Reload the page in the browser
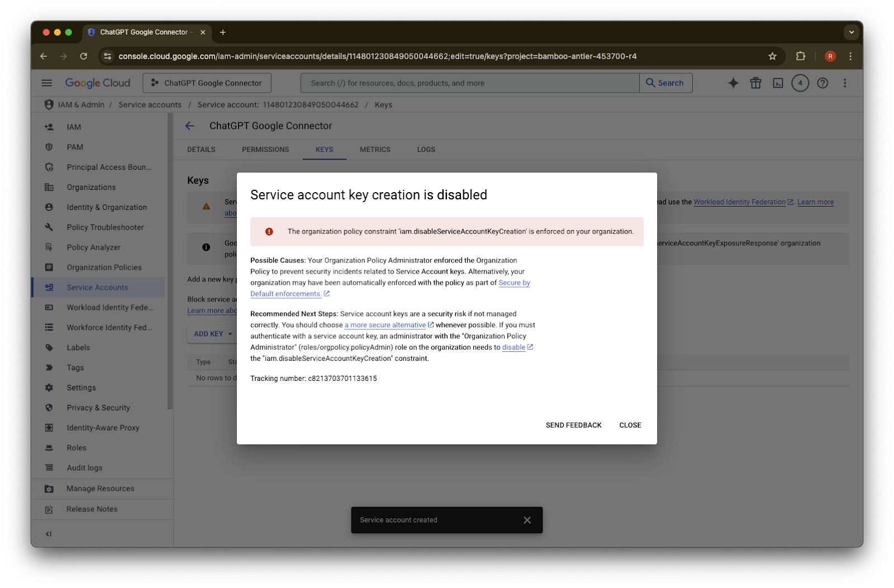 click(x=84, y=56)
